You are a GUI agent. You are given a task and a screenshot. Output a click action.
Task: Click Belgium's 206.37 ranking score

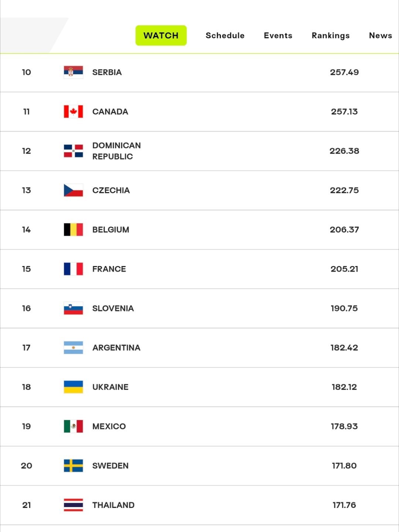pos(344,229)
